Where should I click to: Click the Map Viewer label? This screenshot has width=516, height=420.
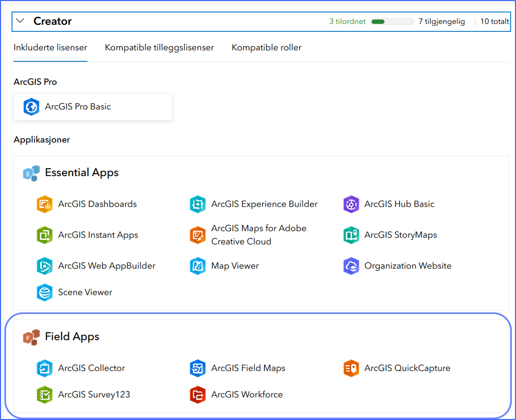click(x=235, y=266)
